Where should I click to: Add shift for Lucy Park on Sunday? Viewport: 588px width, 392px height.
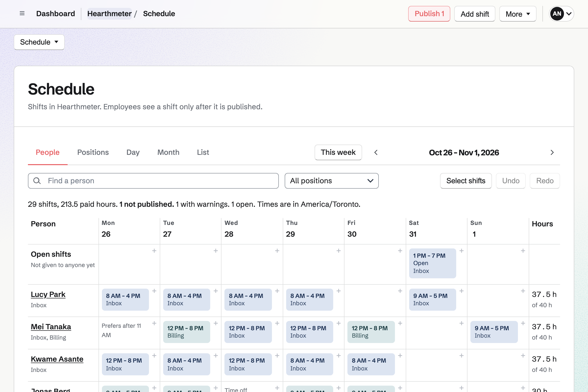point(523,291)
